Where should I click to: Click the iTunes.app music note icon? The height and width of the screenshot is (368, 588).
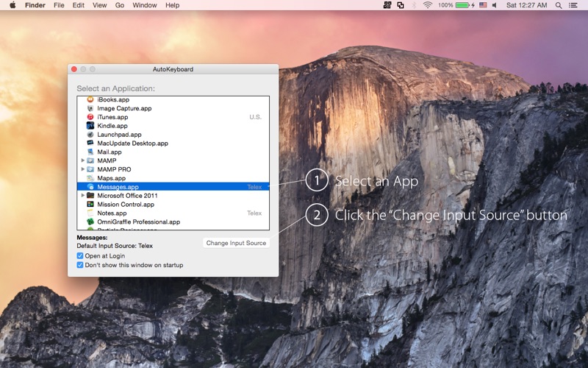pyautogui.click(x=90, y=117)
